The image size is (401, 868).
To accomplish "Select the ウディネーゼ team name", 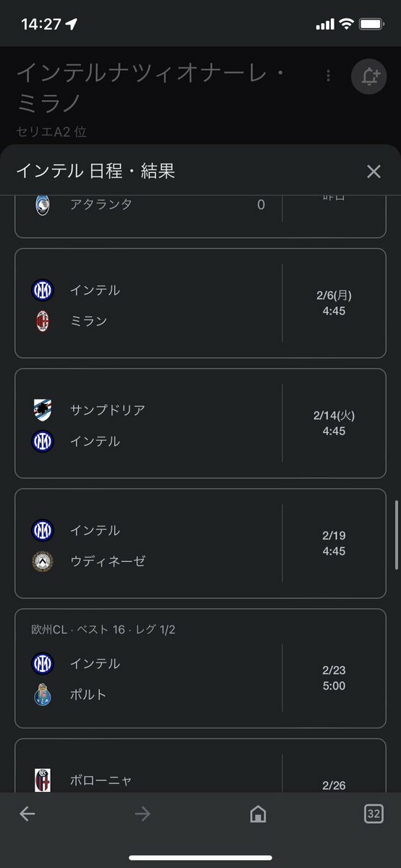I will click(108, 561).
